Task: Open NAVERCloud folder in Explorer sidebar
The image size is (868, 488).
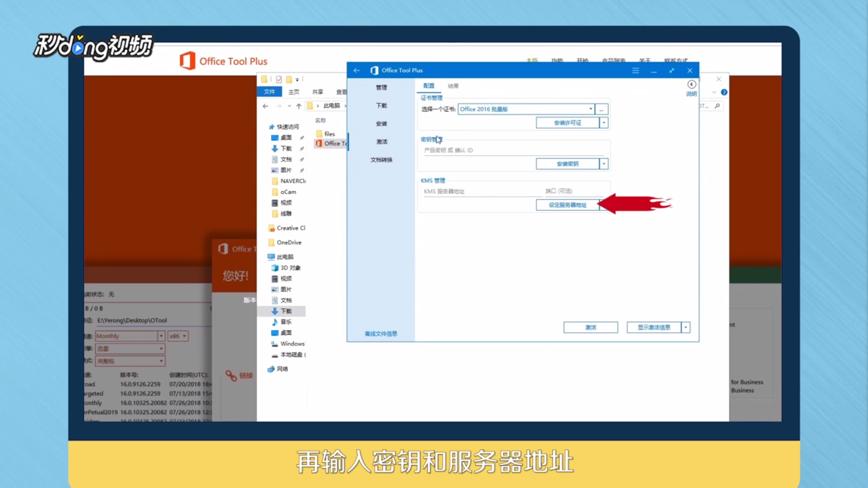Action: 288,181
